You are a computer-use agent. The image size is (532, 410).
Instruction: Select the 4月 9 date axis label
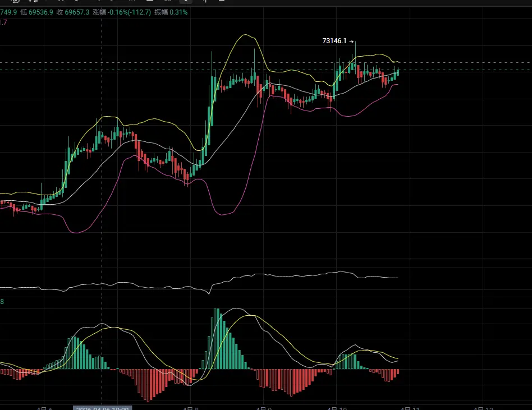coord(264,408)
